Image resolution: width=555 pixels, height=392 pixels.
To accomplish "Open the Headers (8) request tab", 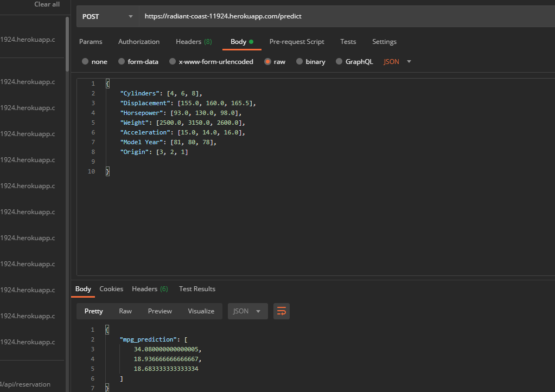I will coord(193,41).
